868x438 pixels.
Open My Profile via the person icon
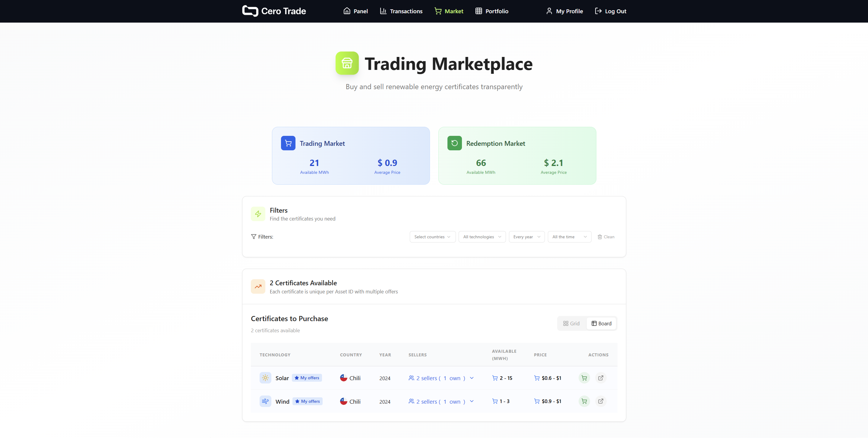click(549, 11)
